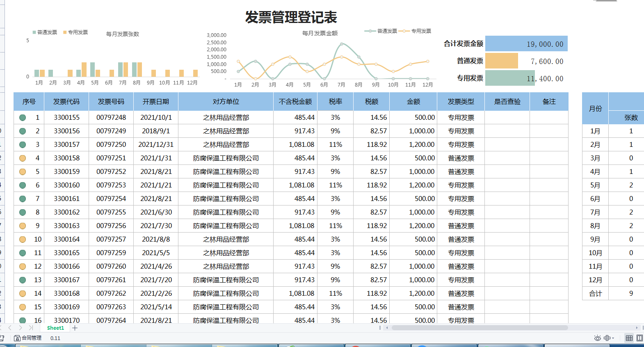Click the 备注 column header
Image resolution: width=644 pixels, height=347 pixels.
click(x=549, y=102)
